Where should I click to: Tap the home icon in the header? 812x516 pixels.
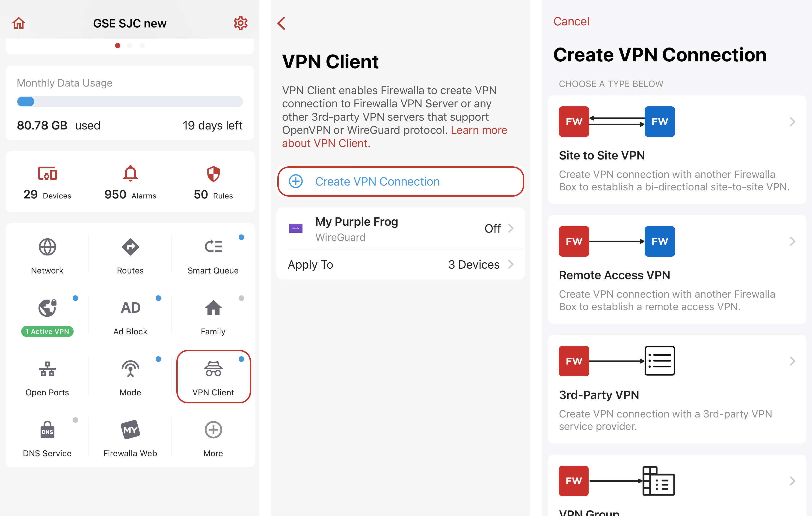18,23
